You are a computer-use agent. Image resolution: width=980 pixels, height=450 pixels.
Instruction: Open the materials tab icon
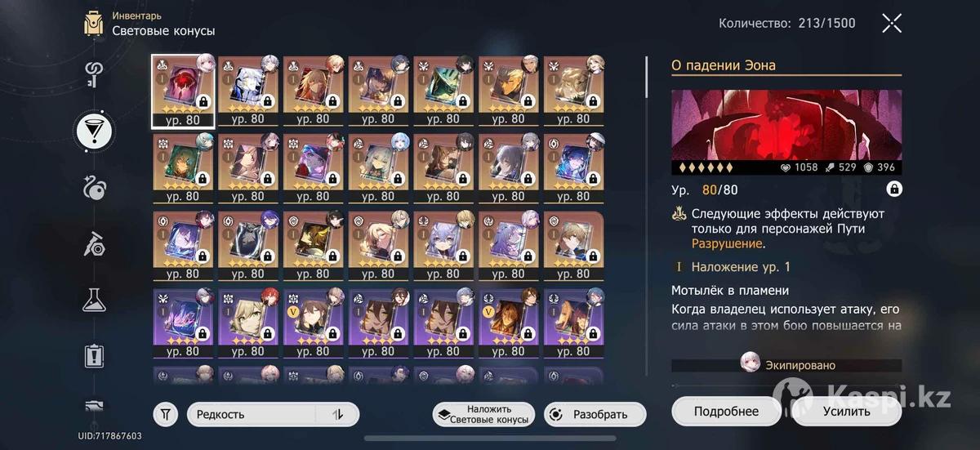94,243
